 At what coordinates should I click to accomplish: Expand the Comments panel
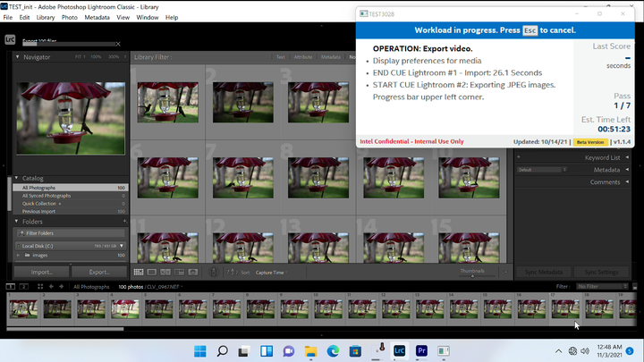point(627,181)
